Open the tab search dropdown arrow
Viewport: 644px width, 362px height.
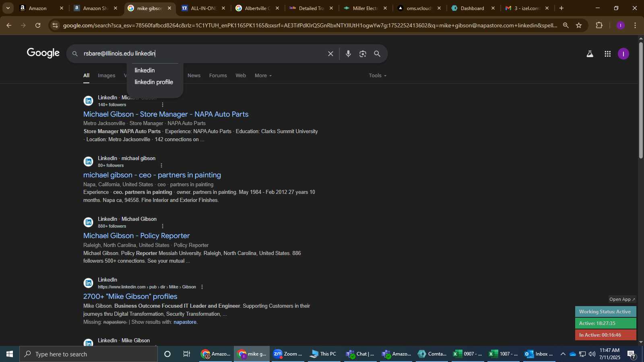pos(8,8)
